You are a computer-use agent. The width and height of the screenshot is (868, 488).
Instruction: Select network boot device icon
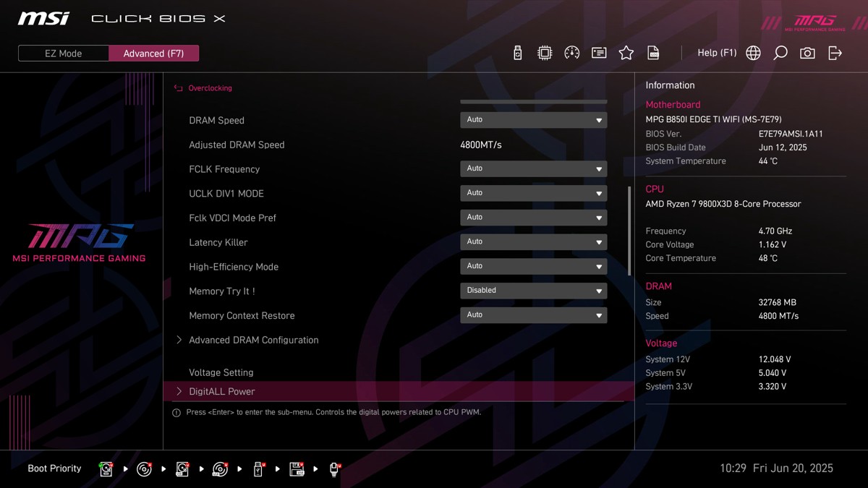pos(334,469)
